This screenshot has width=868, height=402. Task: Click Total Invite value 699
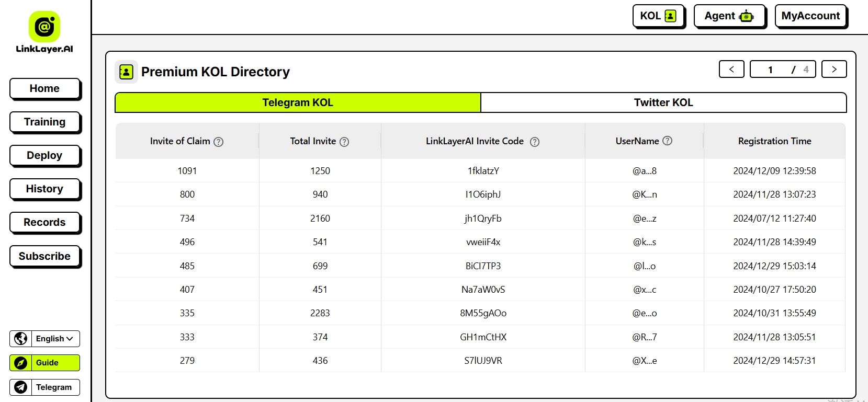point(320,266)
